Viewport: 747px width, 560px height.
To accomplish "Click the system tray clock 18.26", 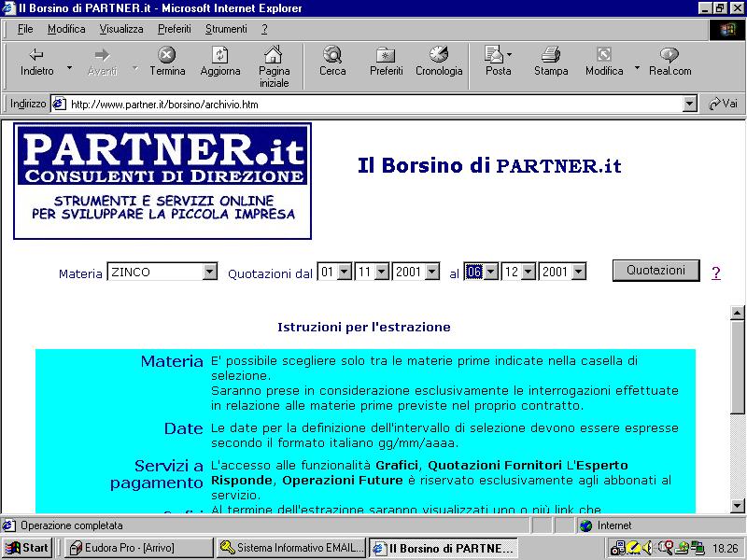I will coord(726,548).
